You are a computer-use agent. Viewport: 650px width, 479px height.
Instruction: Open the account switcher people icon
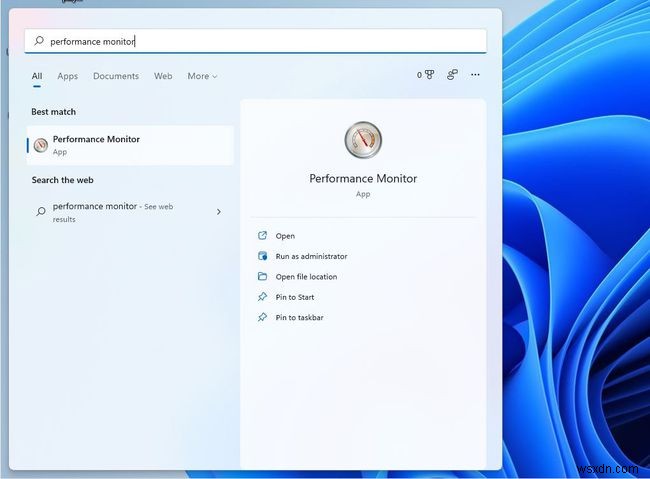pyautogui.click(x=452, y=75)
